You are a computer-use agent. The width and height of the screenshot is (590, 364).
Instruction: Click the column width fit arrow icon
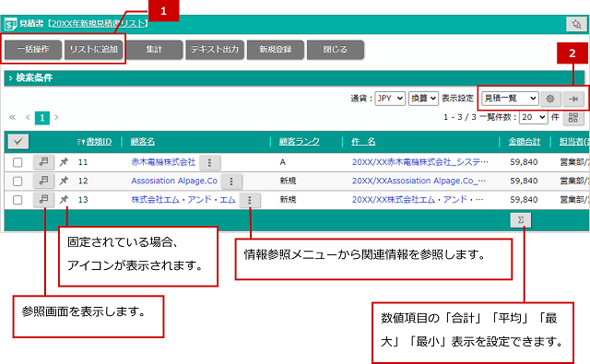[x=573, y=99]
